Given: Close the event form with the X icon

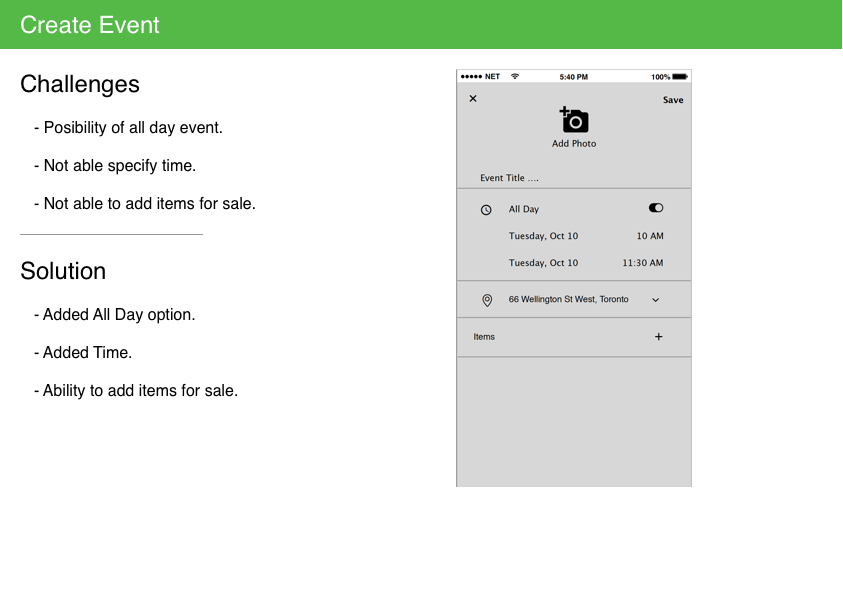Looking at the screenshot, I should [473, 99].
